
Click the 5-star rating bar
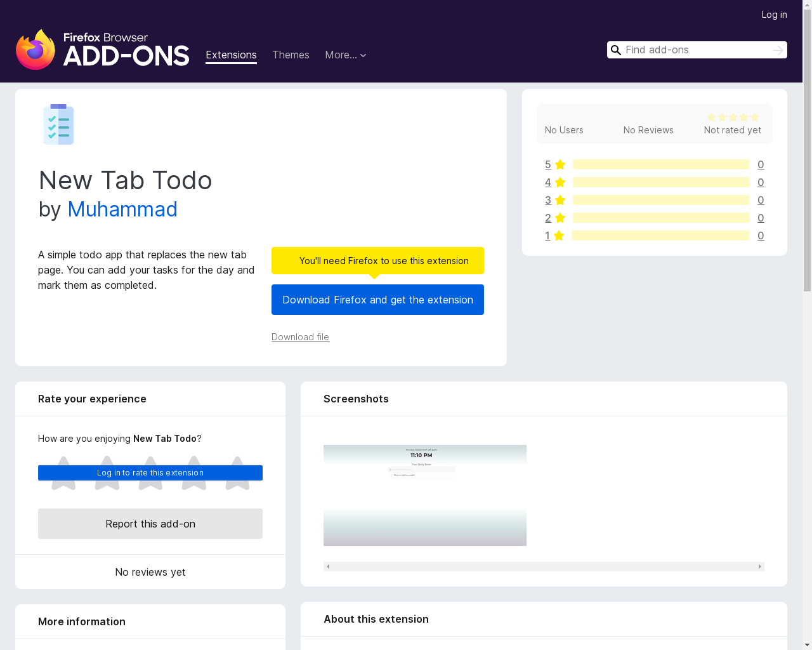click(x=661, y=164)
